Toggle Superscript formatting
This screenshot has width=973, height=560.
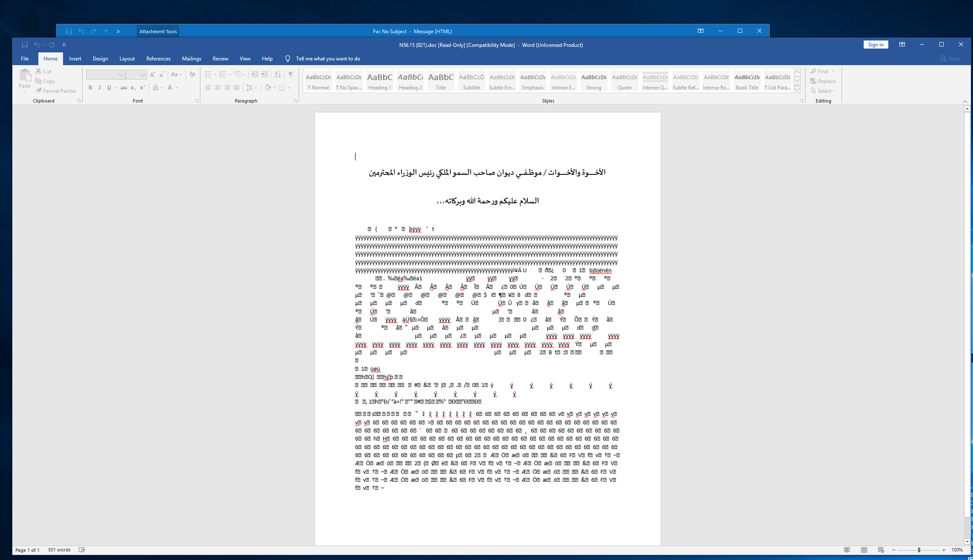pyautogui.click(x=142, y=88)
